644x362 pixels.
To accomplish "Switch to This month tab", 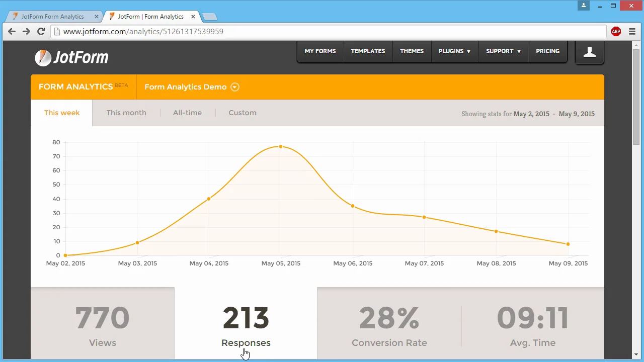I will tap(126, 113).
